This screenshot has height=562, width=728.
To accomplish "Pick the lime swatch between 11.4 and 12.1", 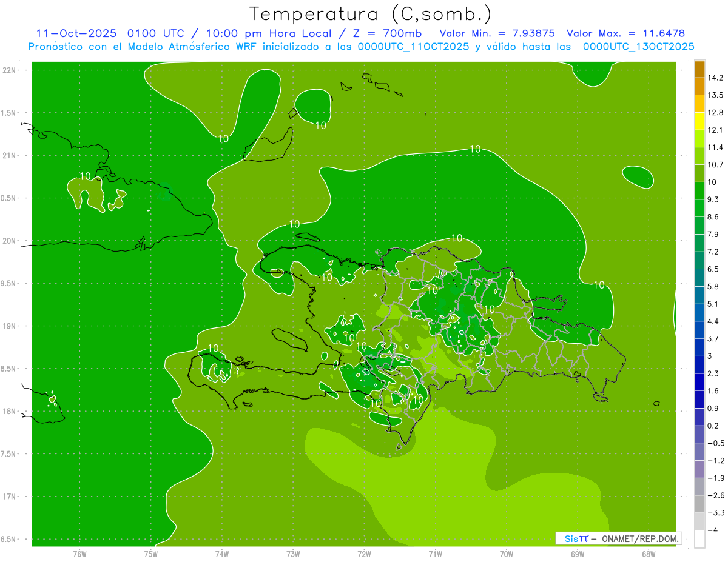I will 699,139.
